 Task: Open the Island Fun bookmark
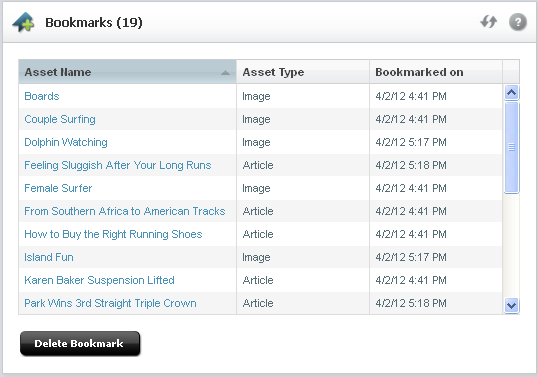tap(49, 257)
